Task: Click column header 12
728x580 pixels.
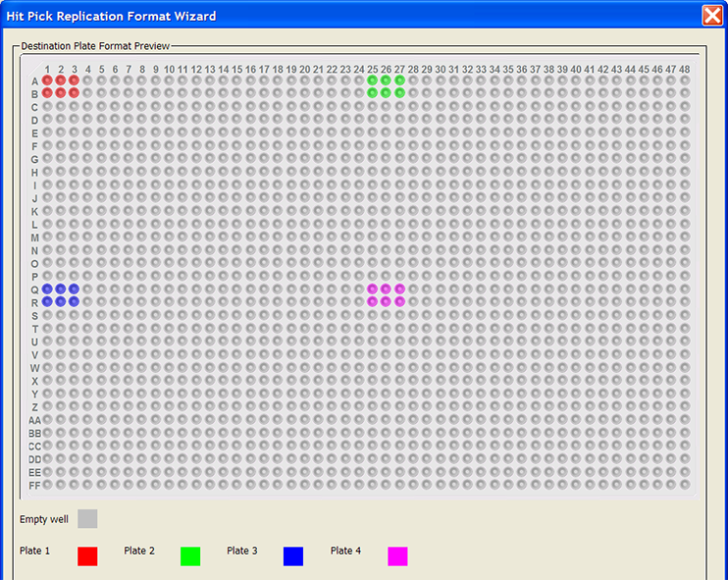Action: 196,70
